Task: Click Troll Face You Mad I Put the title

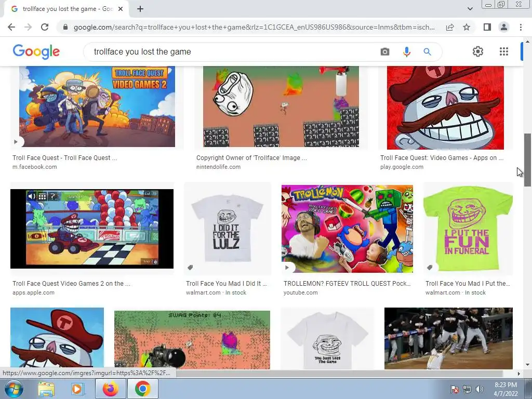Action: point(468,284)
